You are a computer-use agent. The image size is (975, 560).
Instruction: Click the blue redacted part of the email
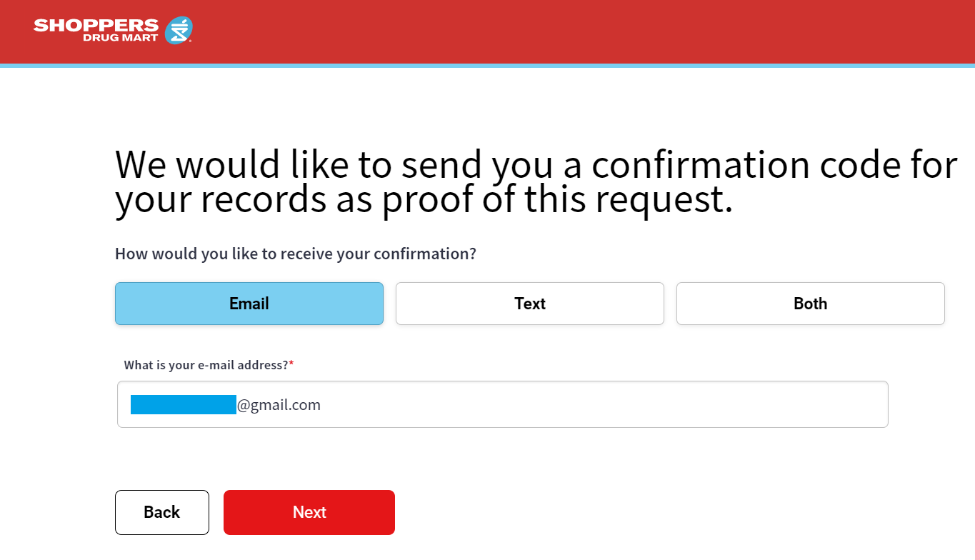point(183,404)
